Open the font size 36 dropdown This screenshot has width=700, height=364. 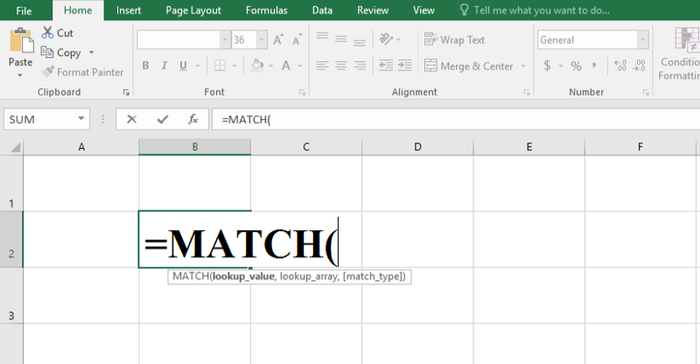[x=262, y=40]
